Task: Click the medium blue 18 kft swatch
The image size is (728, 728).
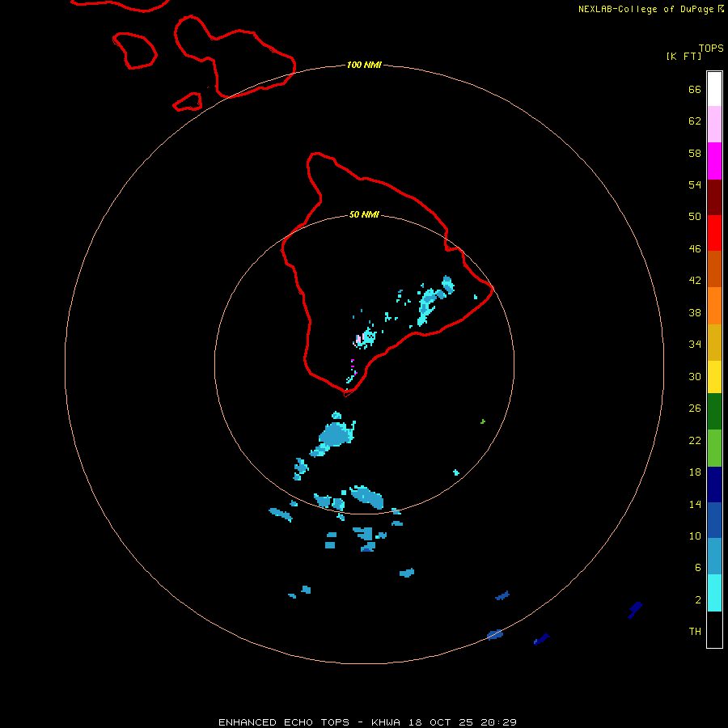Action: click(714, 520)
